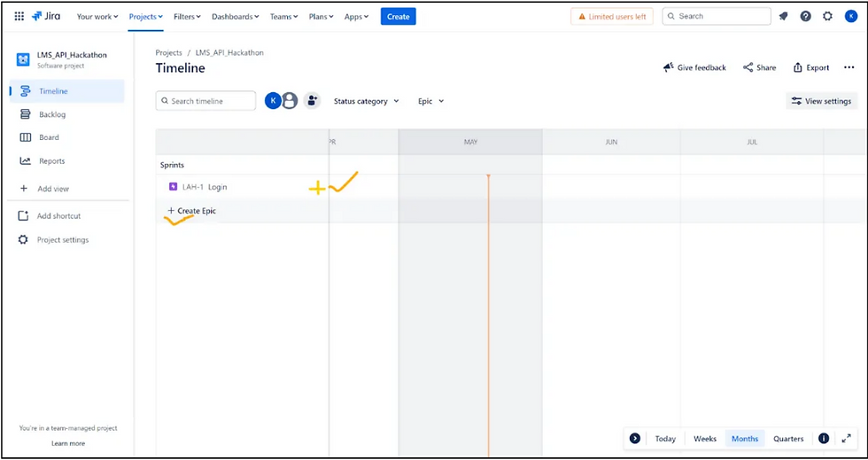Click the fullscreen expand arrows icon
The height and width of the screenshot is (460, 868).
pyautogui.click(x=847, y=439)
